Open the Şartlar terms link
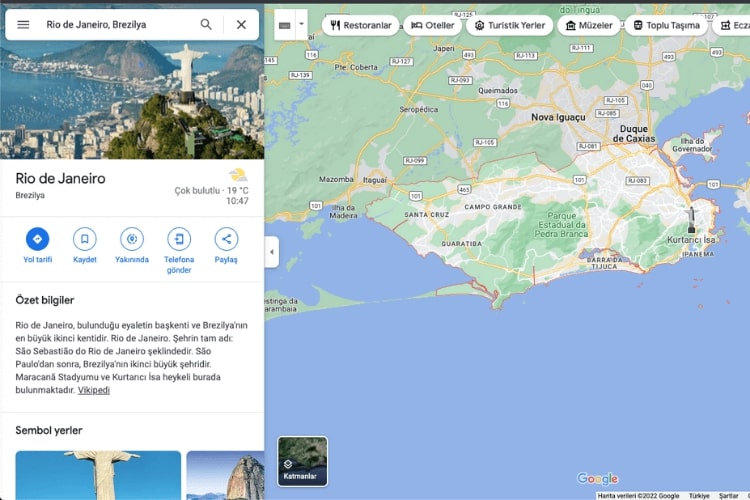 pos(728,496)
